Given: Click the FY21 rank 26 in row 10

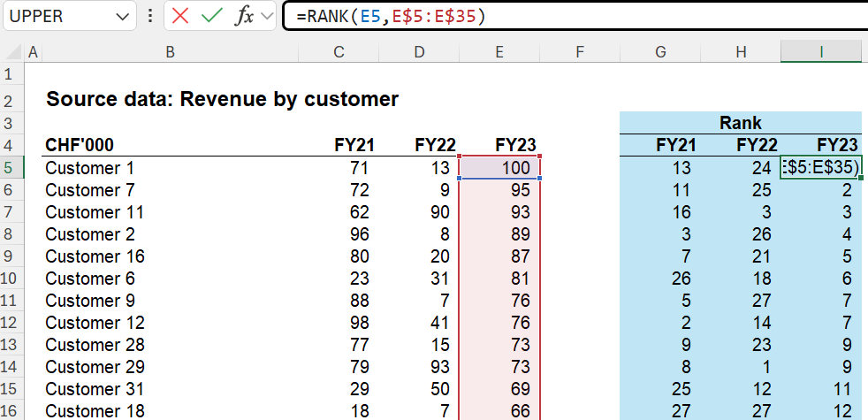Looking at the screenshot, I should coord(681,278).
